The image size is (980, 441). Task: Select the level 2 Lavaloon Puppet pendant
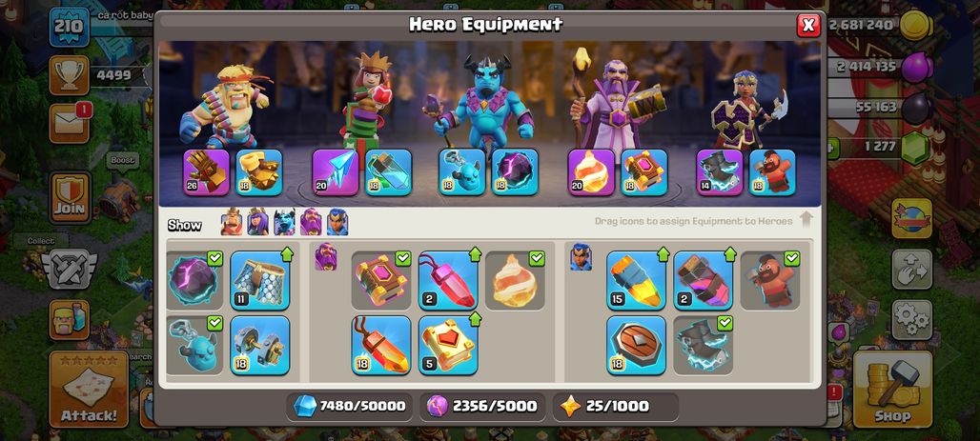[x=447, y=280]
